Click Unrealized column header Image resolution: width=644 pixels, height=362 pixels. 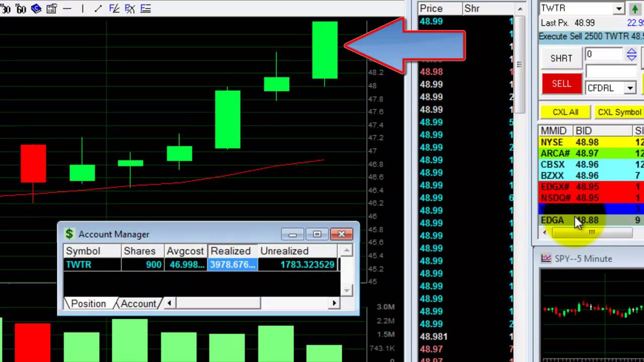pyautogui.click(x=297, y=251)
